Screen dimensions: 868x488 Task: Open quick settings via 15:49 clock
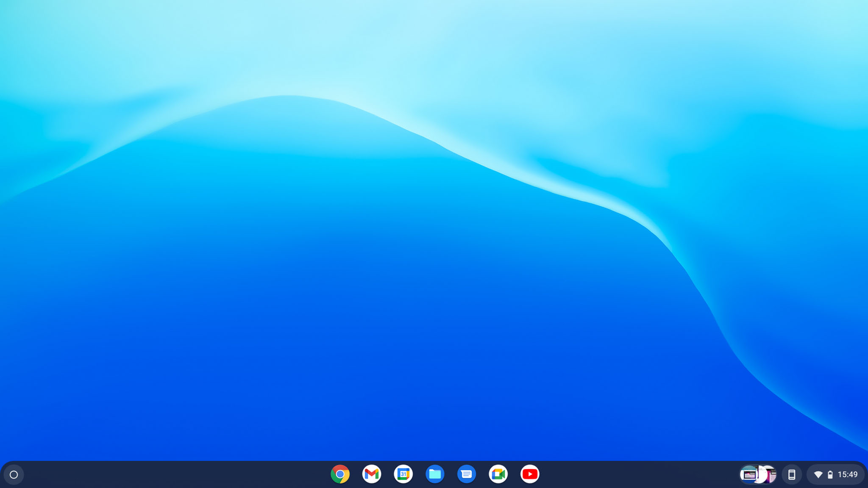pyautogui.click(x=847, y=474)
